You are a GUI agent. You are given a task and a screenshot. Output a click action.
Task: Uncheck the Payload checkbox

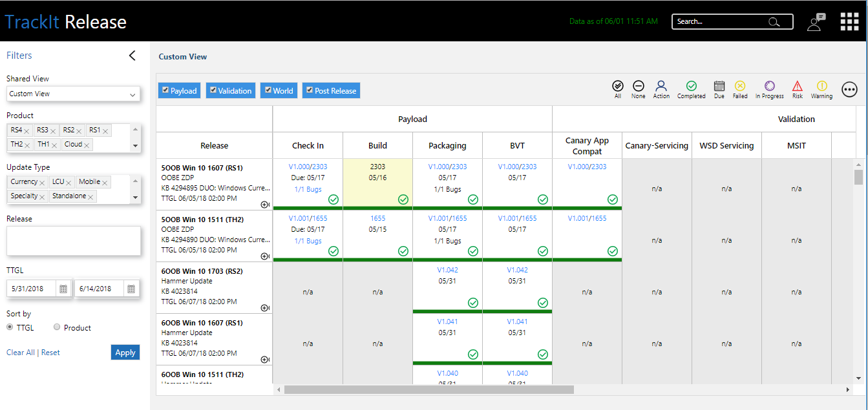click(x=165, y=90)
